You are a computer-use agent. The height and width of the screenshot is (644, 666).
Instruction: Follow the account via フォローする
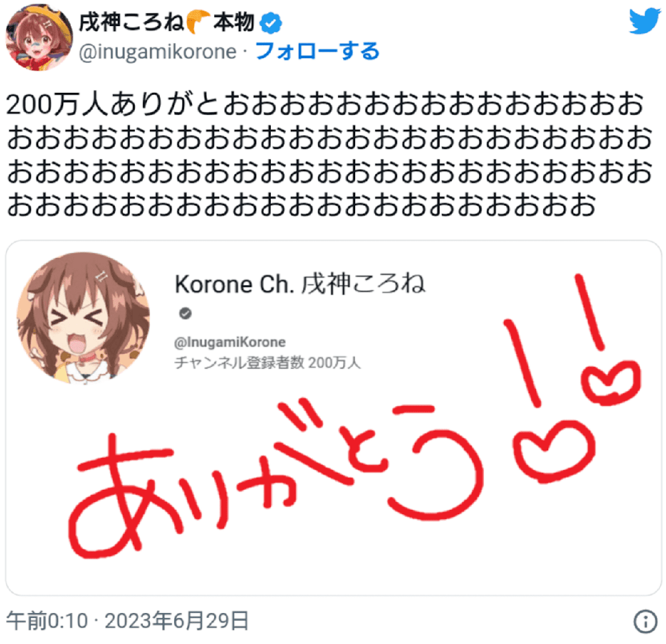point(317,52)
